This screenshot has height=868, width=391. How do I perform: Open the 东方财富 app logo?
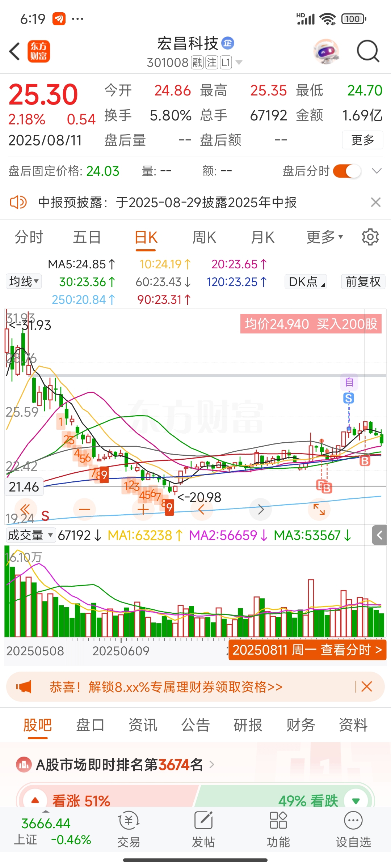tap(39, 51)
